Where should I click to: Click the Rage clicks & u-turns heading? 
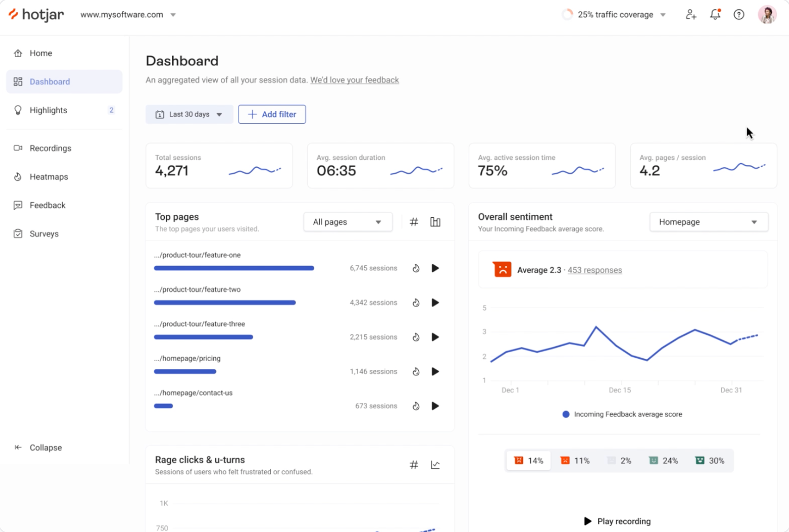[200, 460]
